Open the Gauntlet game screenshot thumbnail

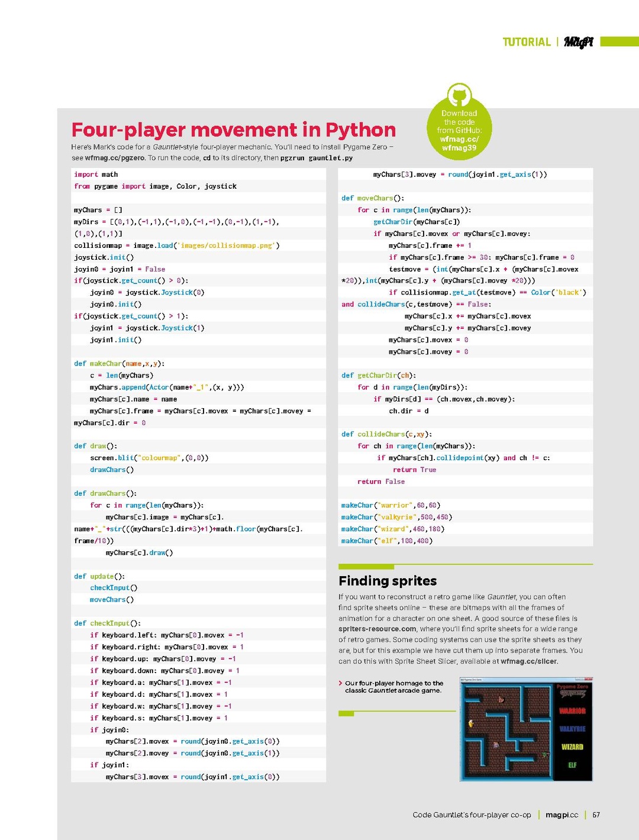pos(526,729)
